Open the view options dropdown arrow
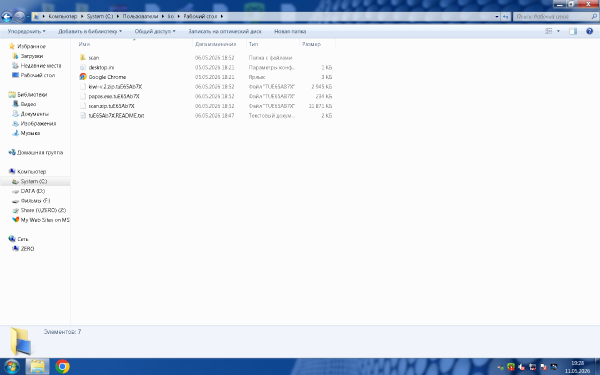 pos(558,31)
